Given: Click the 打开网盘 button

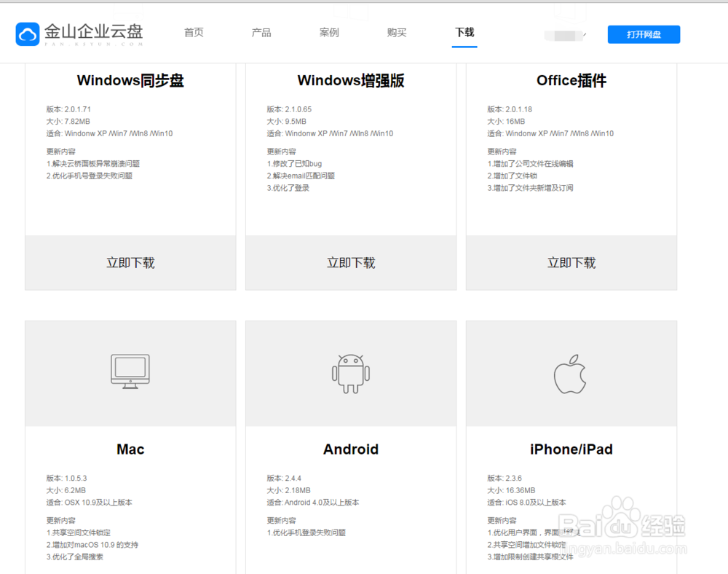Looking at the screenshot, I should [x=644, y=34].
